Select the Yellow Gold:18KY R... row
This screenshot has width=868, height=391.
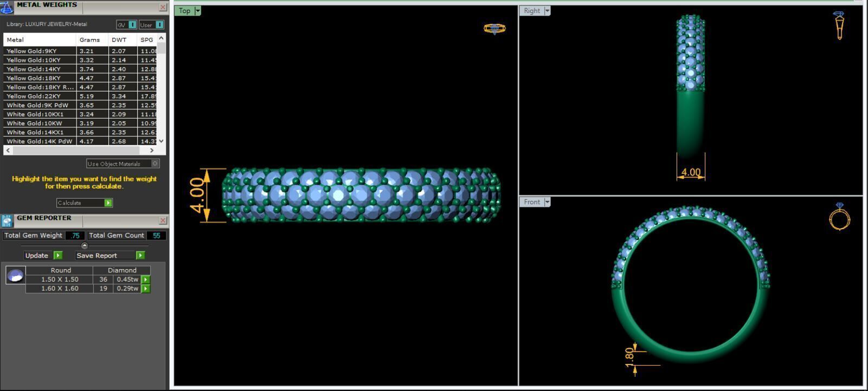click(80, 87)
